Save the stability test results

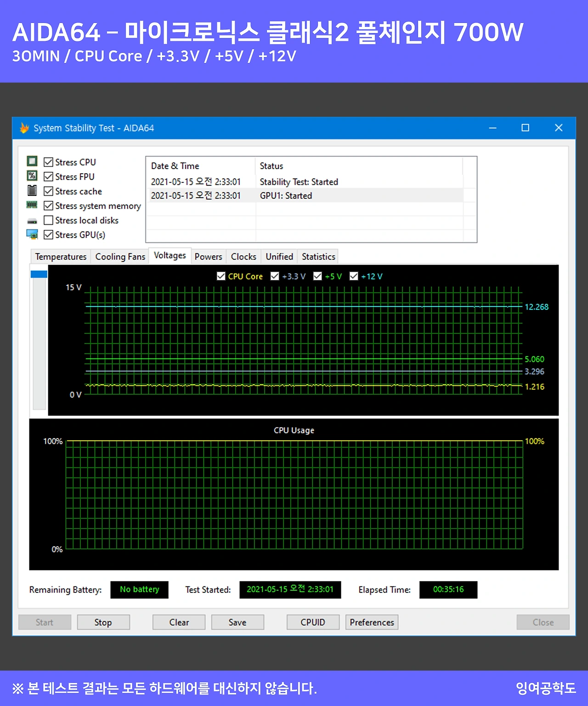237,622
